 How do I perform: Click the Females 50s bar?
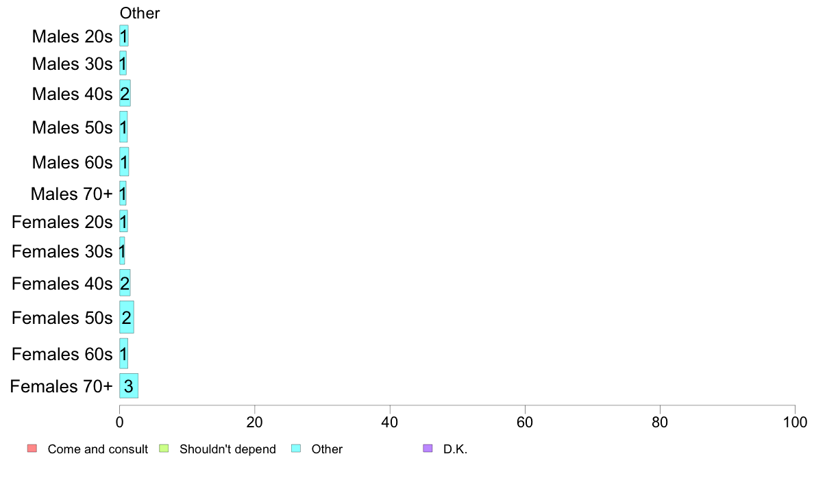(127, 317)
